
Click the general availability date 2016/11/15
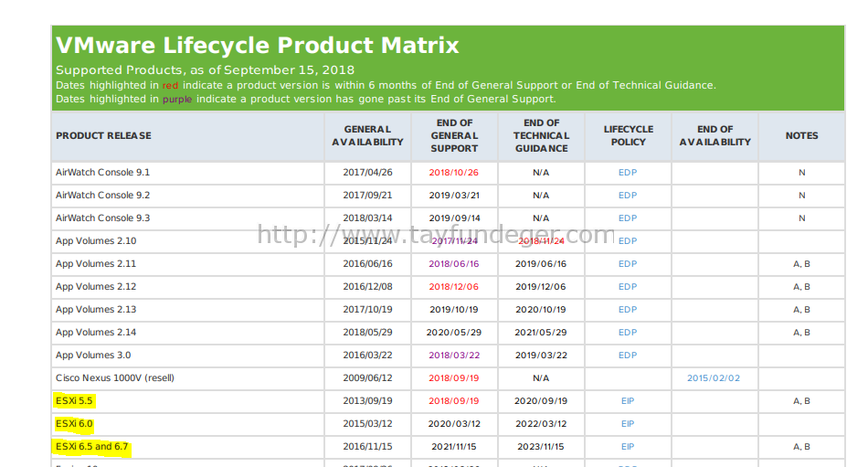click(367, 447)
